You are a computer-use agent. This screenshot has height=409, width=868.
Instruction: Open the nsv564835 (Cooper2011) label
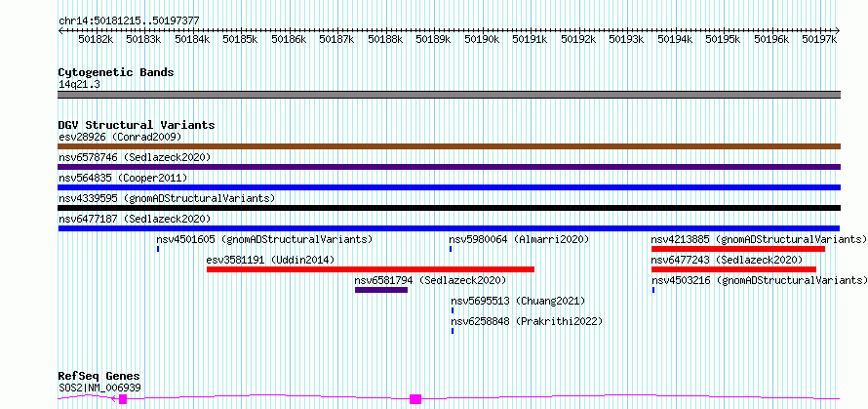123,178
